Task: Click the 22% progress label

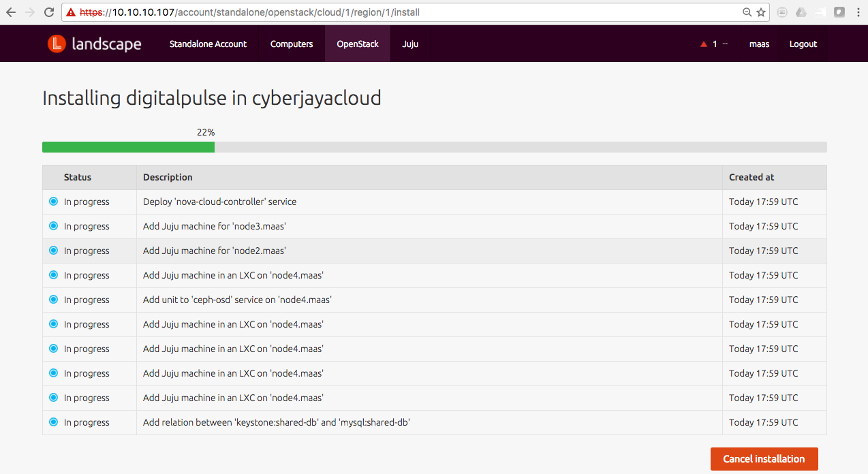Action: pyautogui.click(x=206, y=132)
